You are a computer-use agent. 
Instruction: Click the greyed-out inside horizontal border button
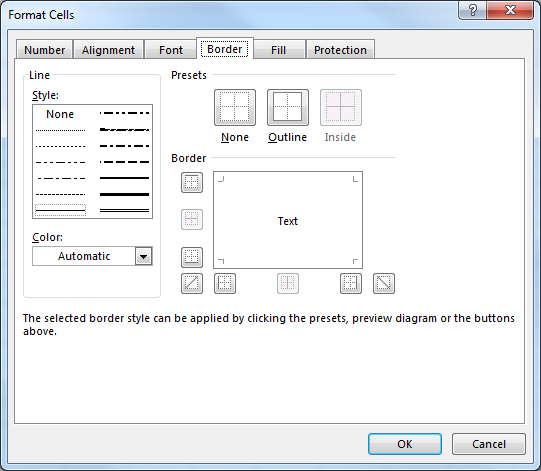(x=192, y=219)
